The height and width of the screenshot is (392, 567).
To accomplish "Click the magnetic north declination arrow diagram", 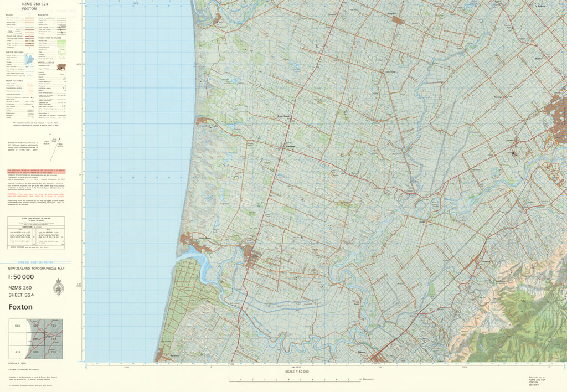I will point(54,148).
